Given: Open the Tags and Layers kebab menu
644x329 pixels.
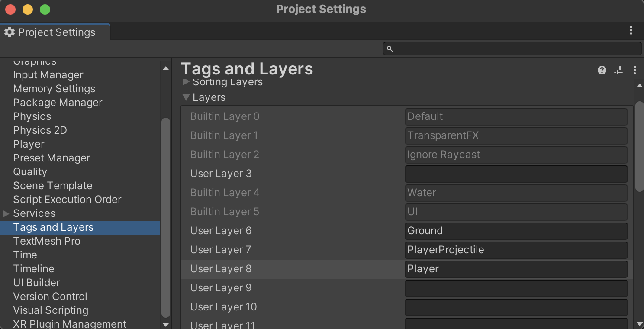Looking at the screenshot, I should (x=634, y=70).
